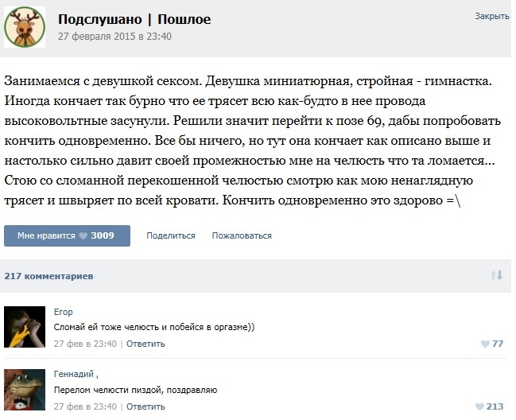Report the post with Пожаловаться
The image size is (516, 420).
[242, 235]
